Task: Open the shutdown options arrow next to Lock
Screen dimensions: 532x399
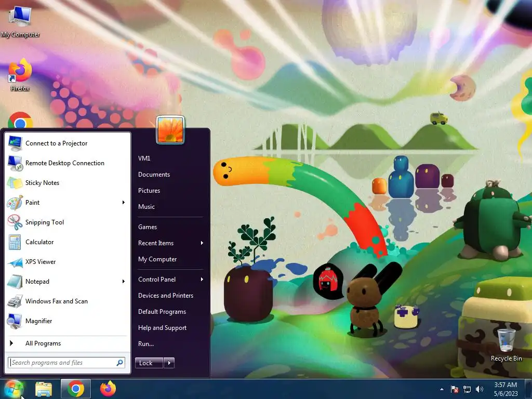Action: 169,363
